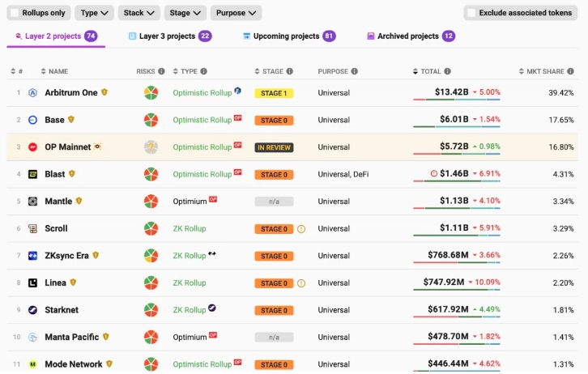Click Base's risk rosette pie
Image resolution: width=588 pixels, height=374 pixels.
(x=151, y=120)
